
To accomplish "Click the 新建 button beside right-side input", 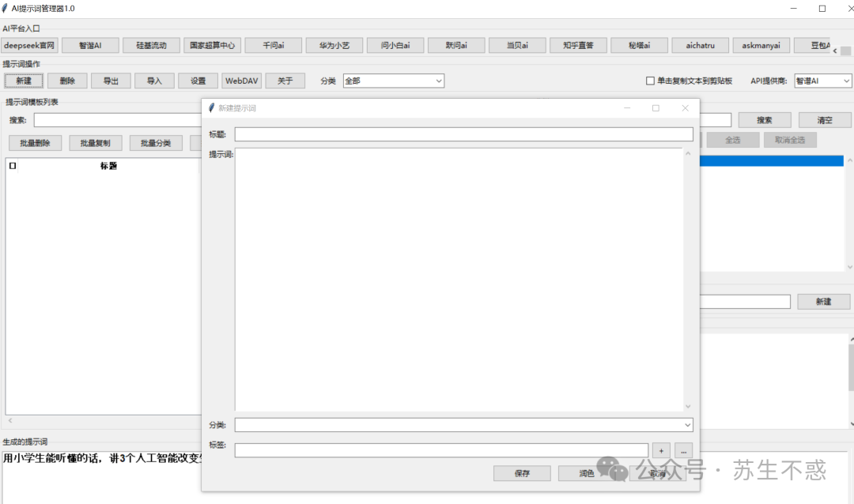I will pyautogui.click(x=823, y=302).
